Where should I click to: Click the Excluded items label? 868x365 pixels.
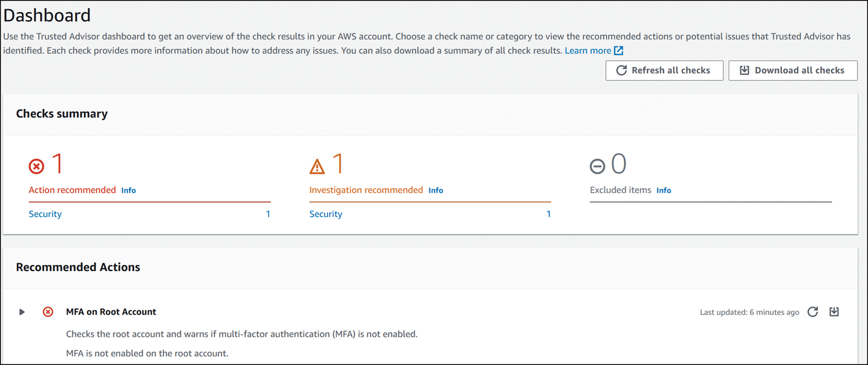point(620,190)
